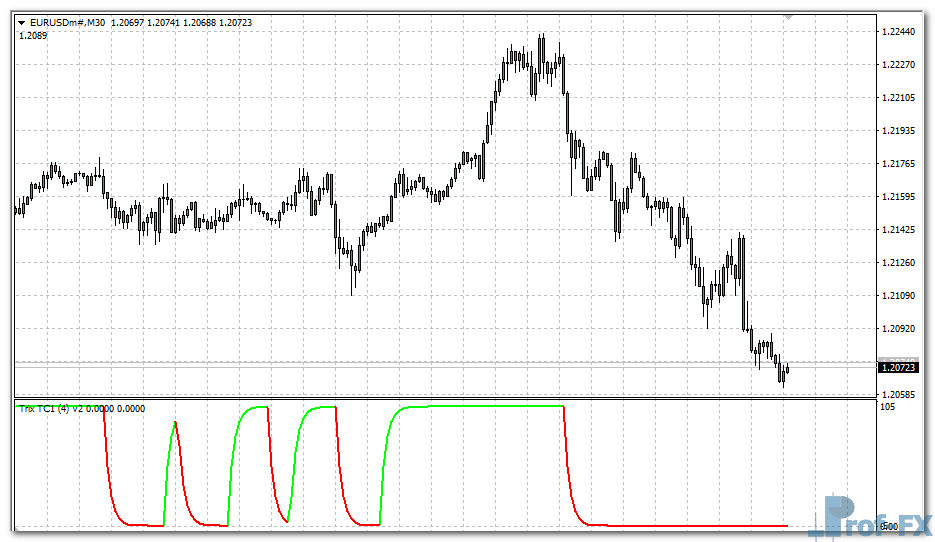The image size is (935, 542).
Task: Click the last candlestick on the chart
Action: [787, 368]
